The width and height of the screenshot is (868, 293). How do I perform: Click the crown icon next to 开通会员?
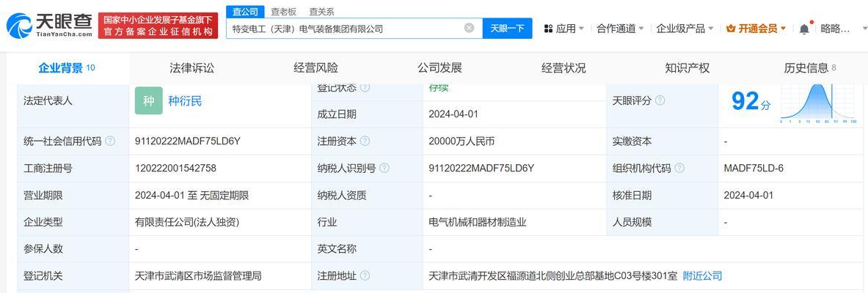click(731, 29)
